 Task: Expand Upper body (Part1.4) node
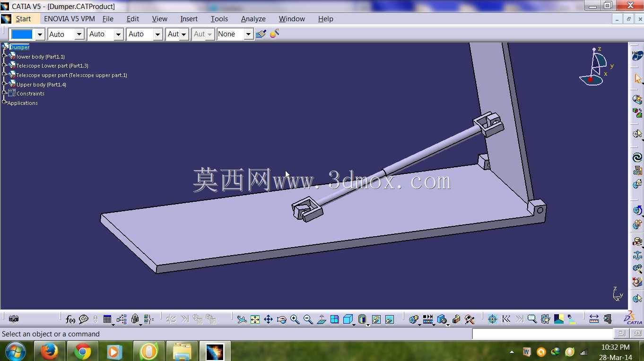point(5,84)
